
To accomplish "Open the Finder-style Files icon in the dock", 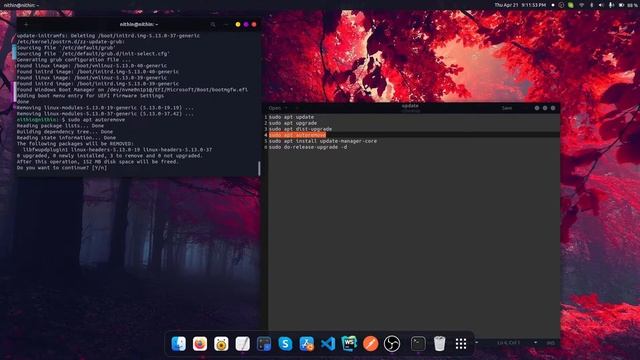I will coord(179,344).
